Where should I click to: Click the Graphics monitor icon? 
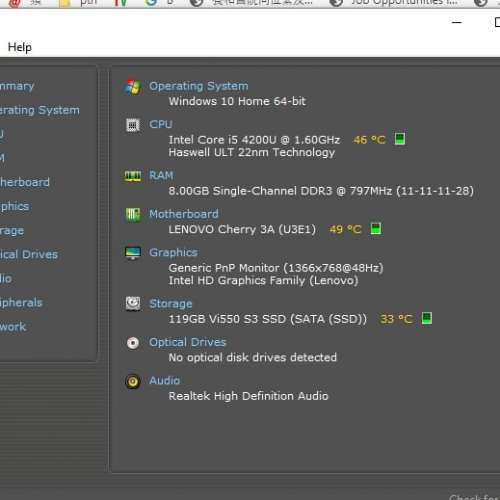[x=133, y=253]
